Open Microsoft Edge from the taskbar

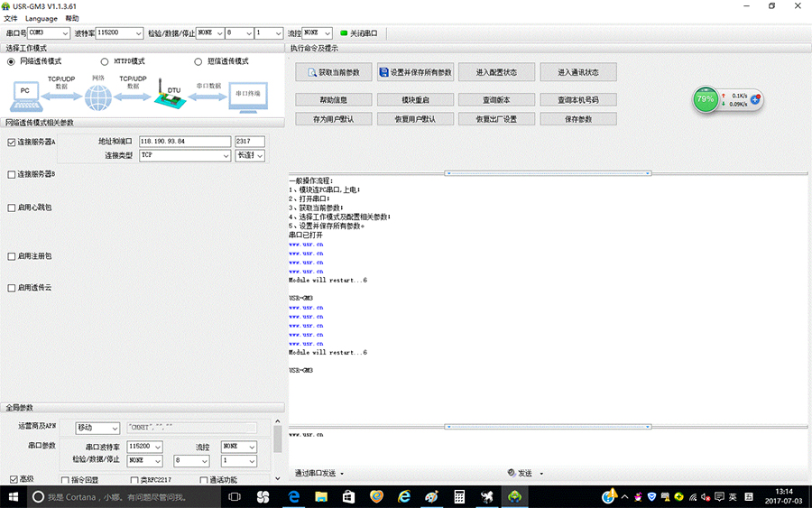(x=293, y=497)
